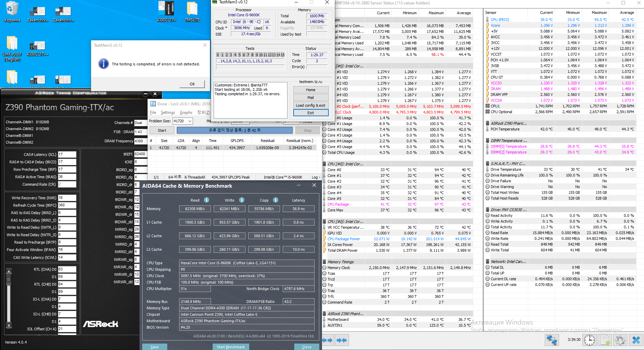The image size is (644, 350).
Task: Click the tREFI value field
Action: [141, 154]
